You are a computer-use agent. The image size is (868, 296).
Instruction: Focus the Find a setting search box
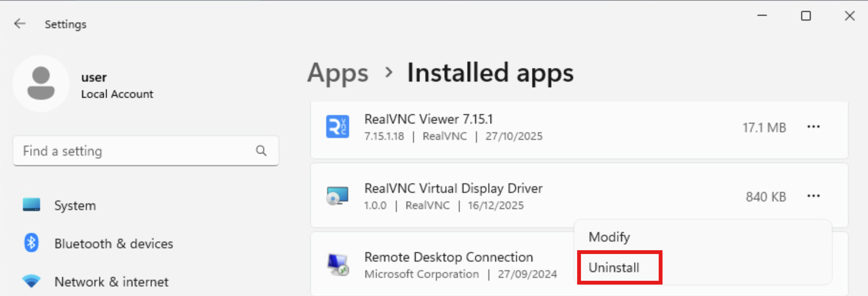tap(136, 151)
